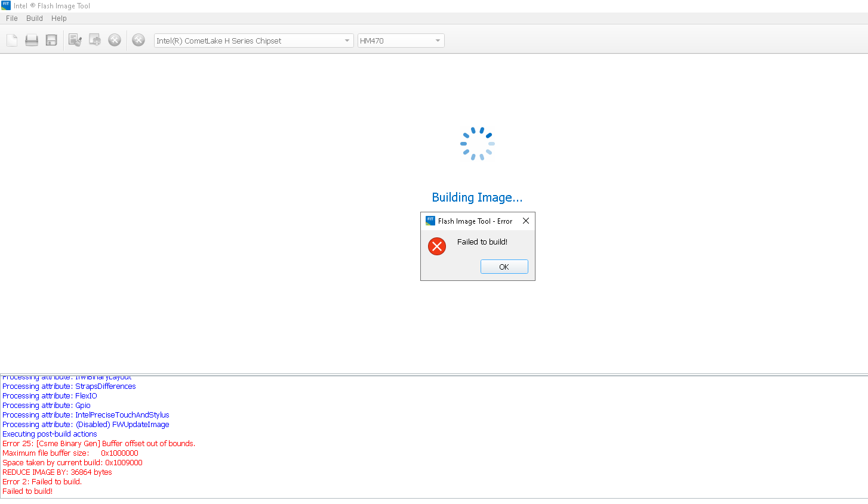
Task: Open the Build menu
Action: click(35, 18)
